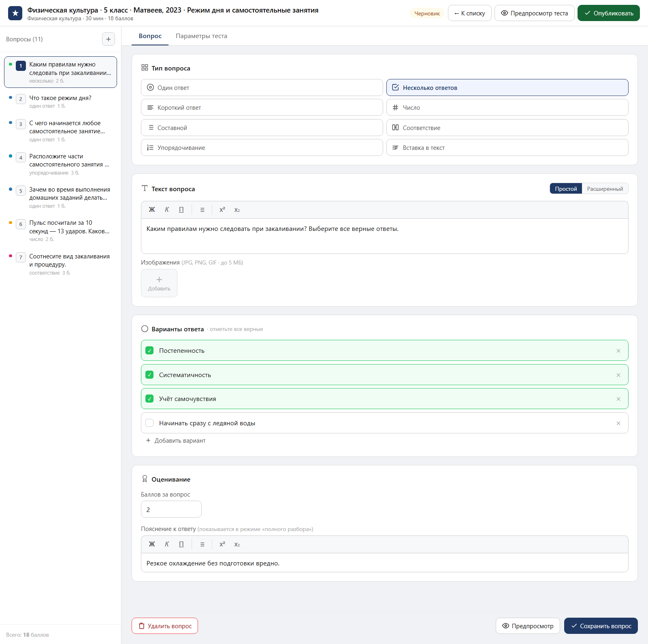648x644 pixels.
Task: Toggle italic in question text toolbar
Action: click(x=167, y=210)
